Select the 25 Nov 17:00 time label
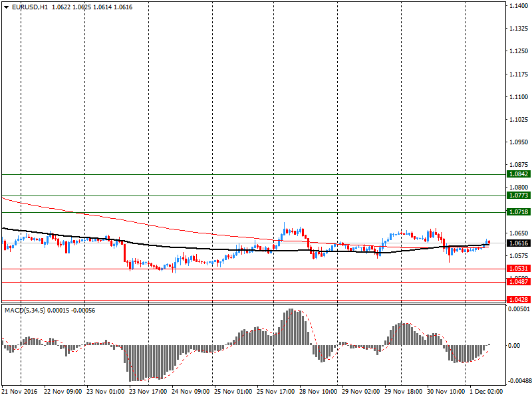532x399 pixels. click(275, 392)
